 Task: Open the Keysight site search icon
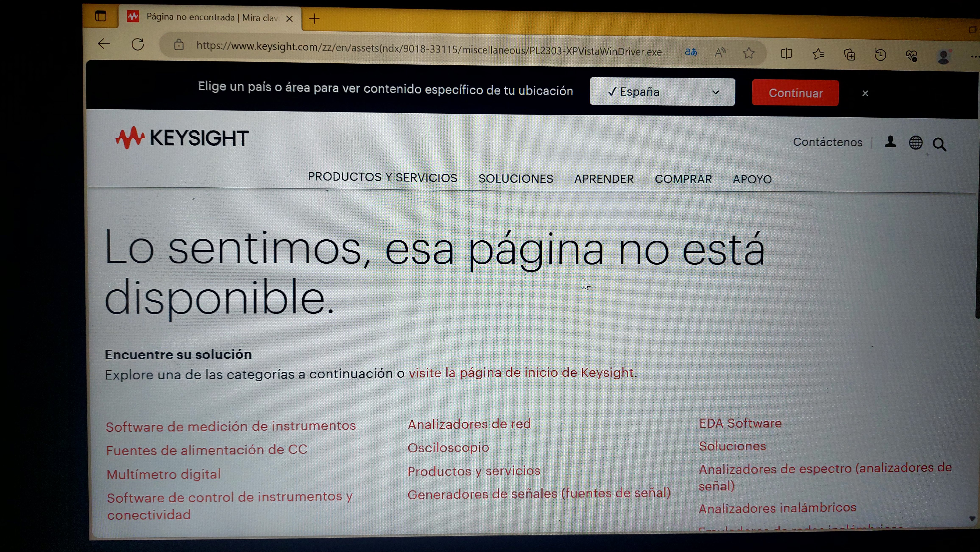940,144
